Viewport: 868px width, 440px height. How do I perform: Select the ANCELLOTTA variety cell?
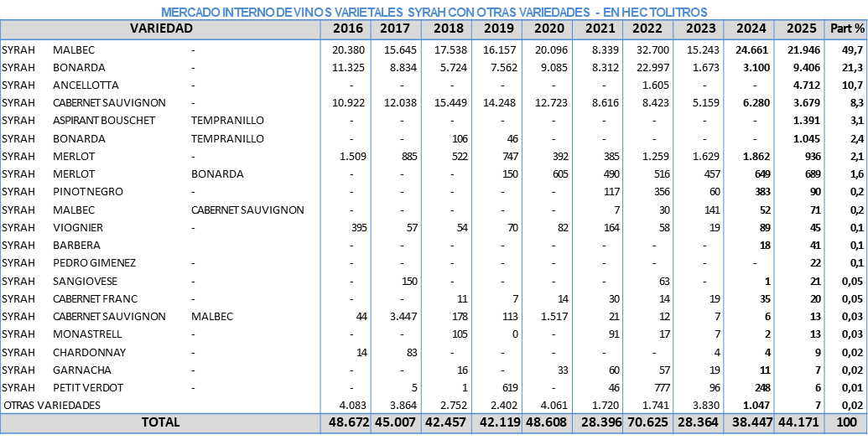86,85
